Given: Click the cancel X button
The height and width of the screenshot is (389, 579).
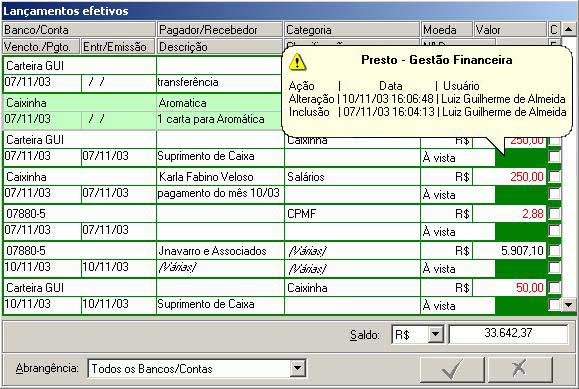Looking at the screenshot, I should pos(520,369).
